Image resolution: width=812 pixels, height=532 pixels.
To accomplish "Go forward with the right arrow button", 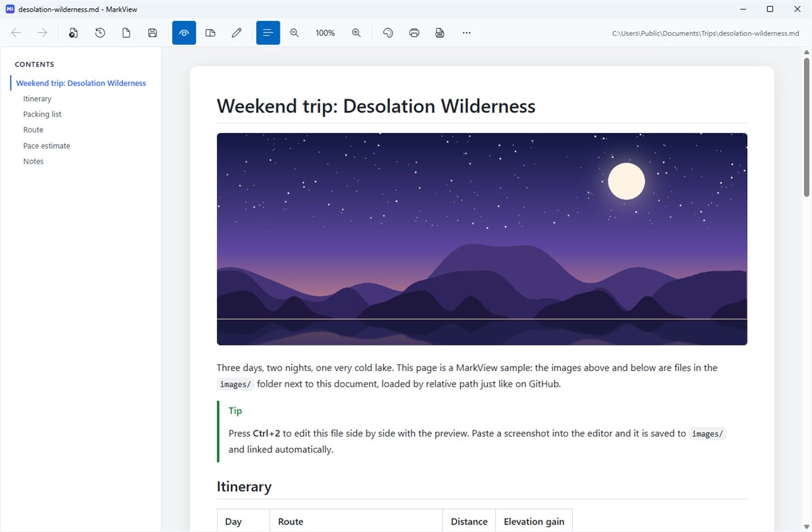I will 43,32.
